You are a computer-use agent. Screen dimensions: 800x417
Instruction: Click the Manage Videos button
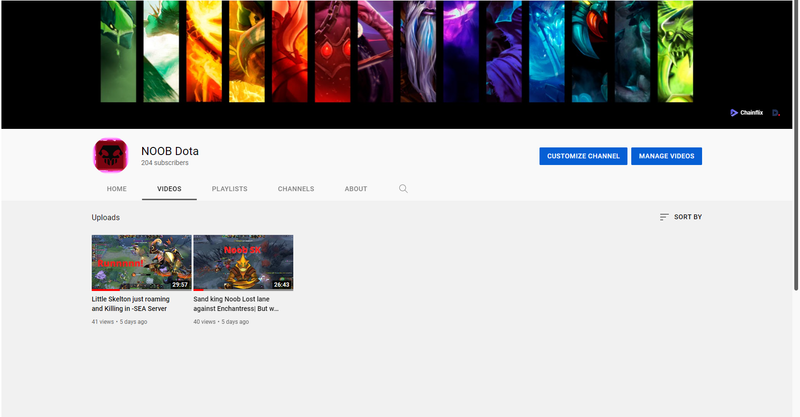666,156
